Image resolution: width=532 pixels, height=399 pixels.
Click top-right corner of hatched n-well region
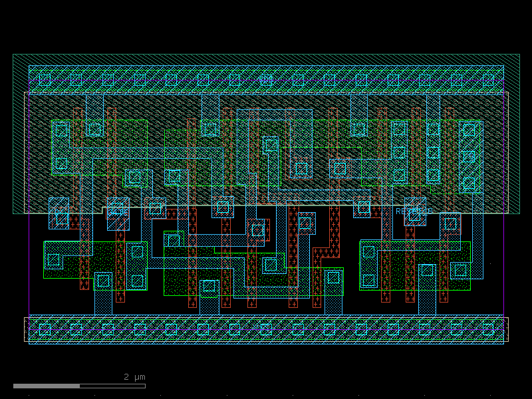(x=519, y=55)
